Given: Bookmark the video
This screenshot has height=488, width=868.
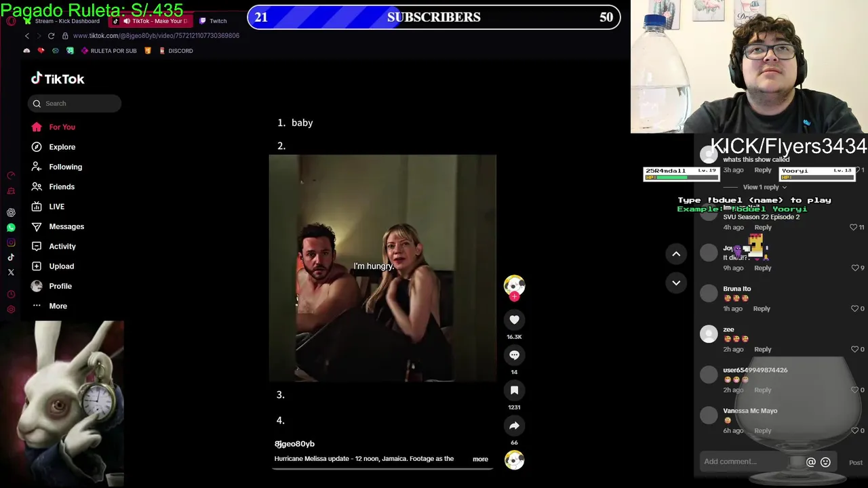Looking at the screenshot, I should [x=514, y=390].
